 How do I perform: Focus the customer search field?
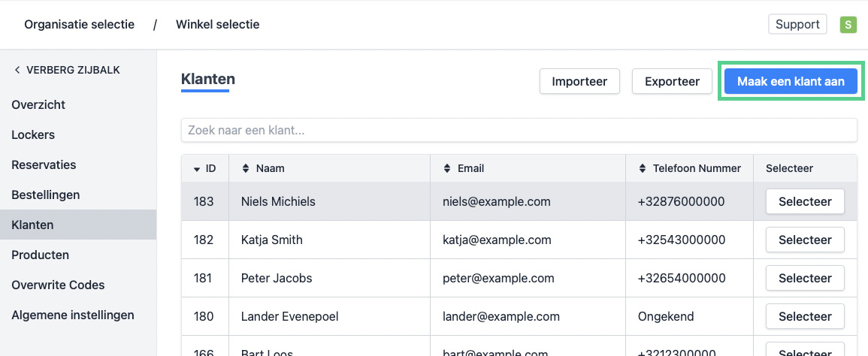click(x=519, y=130)
